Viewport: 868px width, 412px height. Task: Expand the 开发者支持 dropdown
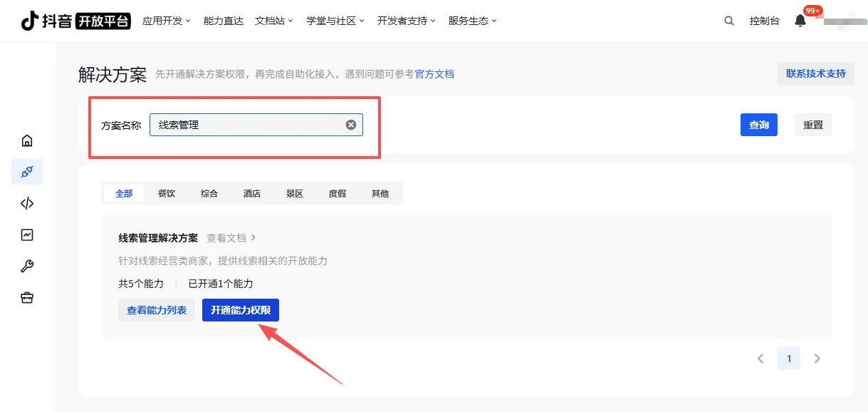point(407,21)
